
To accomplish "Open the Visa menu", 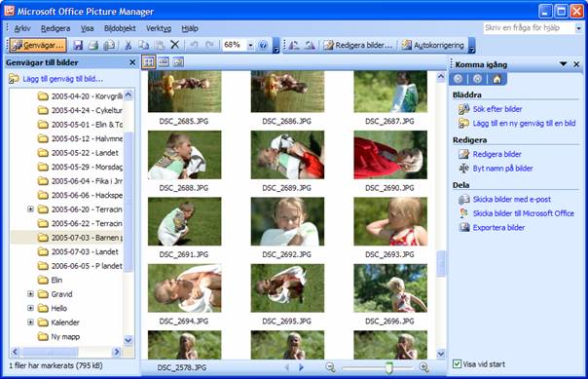I will coord(87,28).
